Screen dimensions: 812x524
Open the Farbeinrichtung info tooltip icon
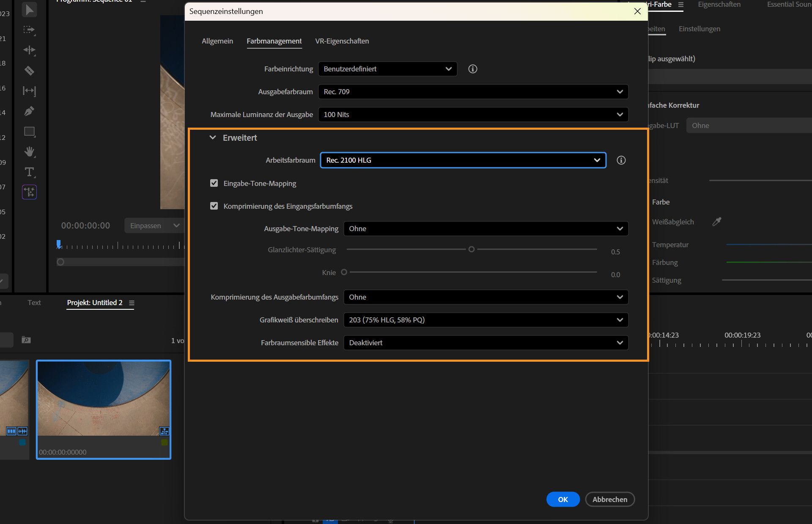click(x=472, y=69)
